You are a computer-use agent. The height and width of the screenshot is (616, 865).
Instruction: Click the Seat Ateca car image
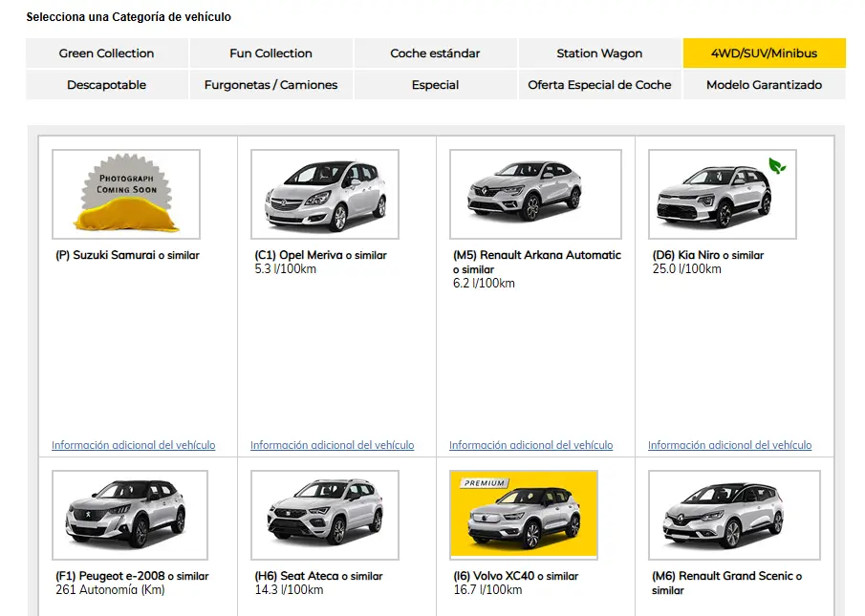pos(325,515)
